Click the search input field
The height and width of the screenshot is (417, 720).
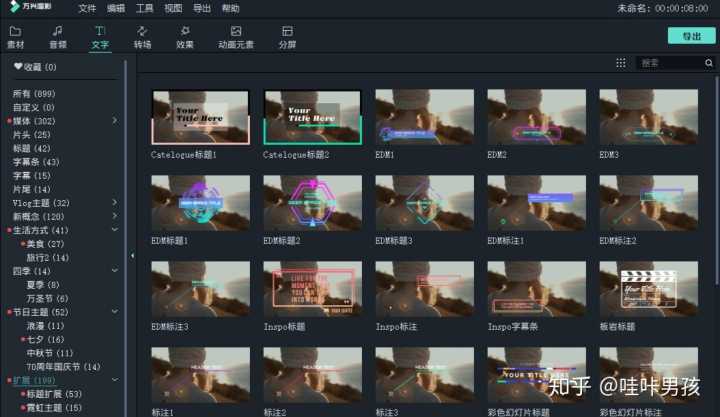[670, 63]
